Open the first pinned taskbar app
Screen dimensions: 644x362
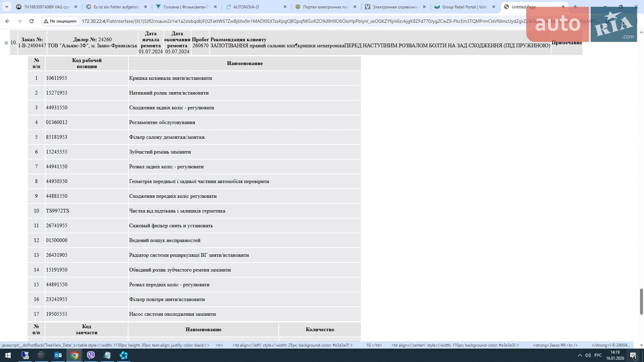[x=25, y=355]
